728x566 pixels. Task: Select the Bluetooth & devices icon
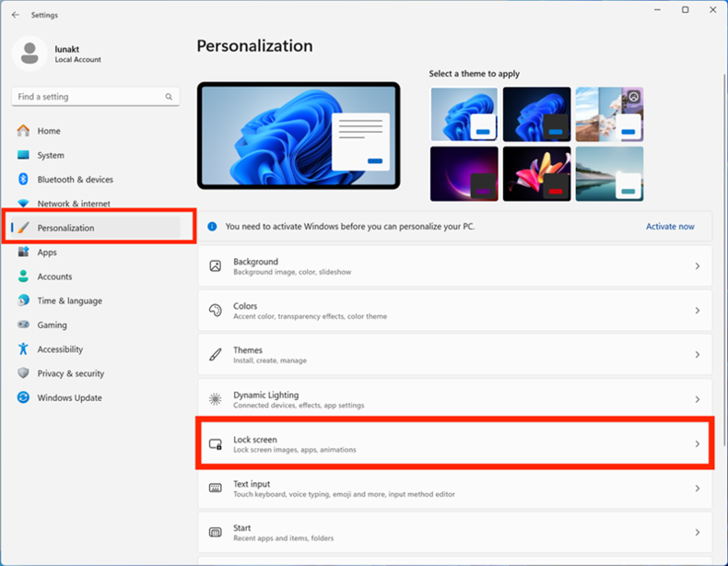click(x=23, y=180)
